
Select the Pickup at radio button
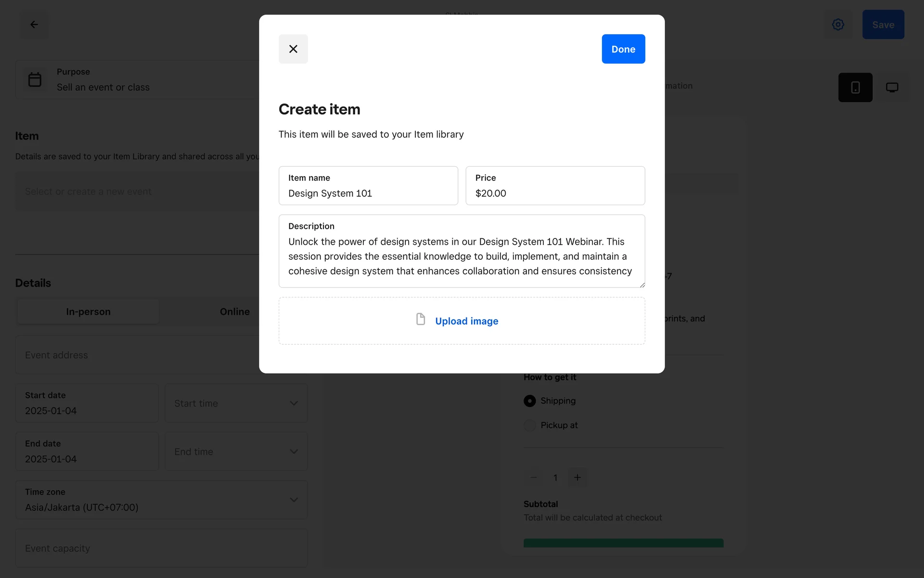(529, 425)
